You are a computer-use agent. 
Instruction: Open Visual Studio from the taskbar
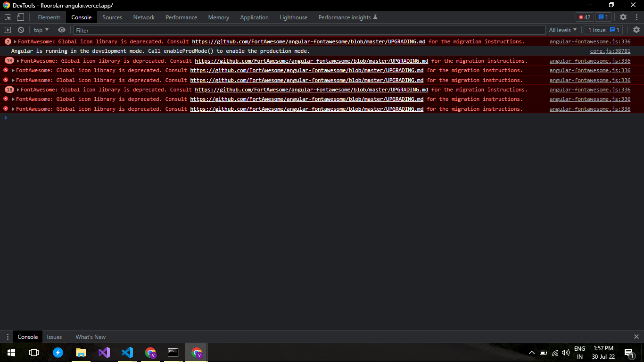click(104, 352)
